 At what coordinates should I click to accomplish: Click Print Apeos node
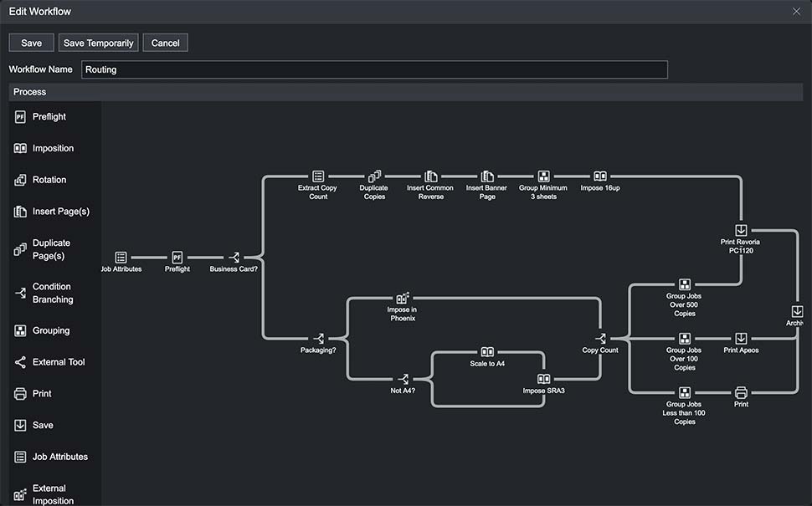click(x=741, y=339)
